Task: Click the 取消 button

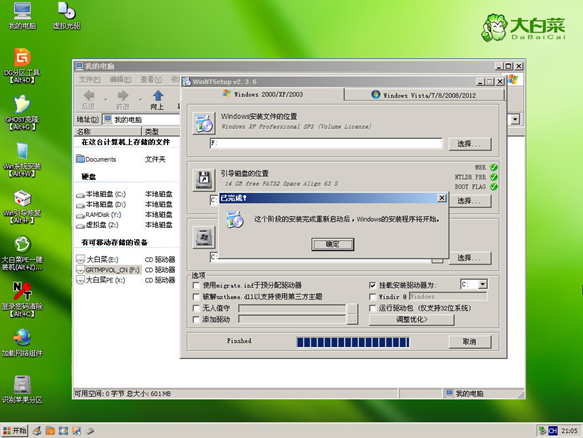Action: 470,342
